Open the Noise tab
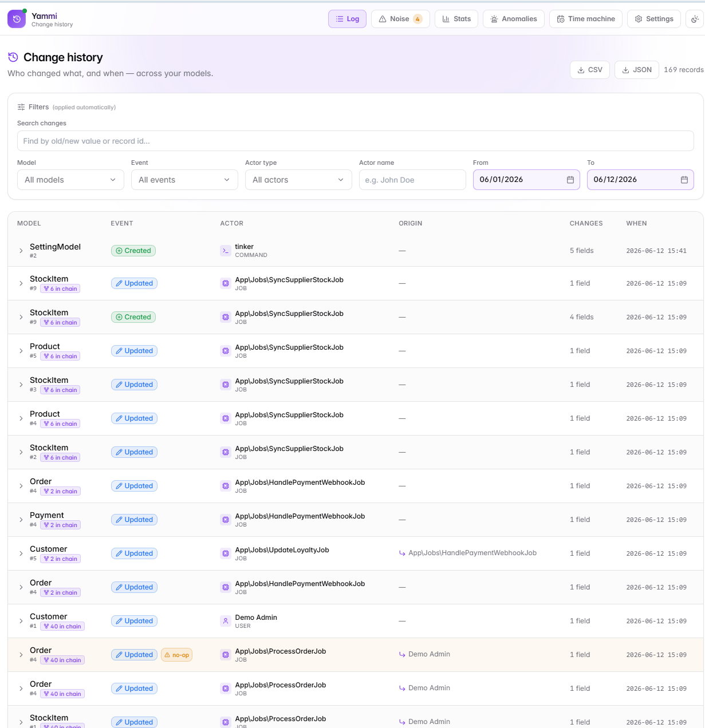 coord(400,19)
